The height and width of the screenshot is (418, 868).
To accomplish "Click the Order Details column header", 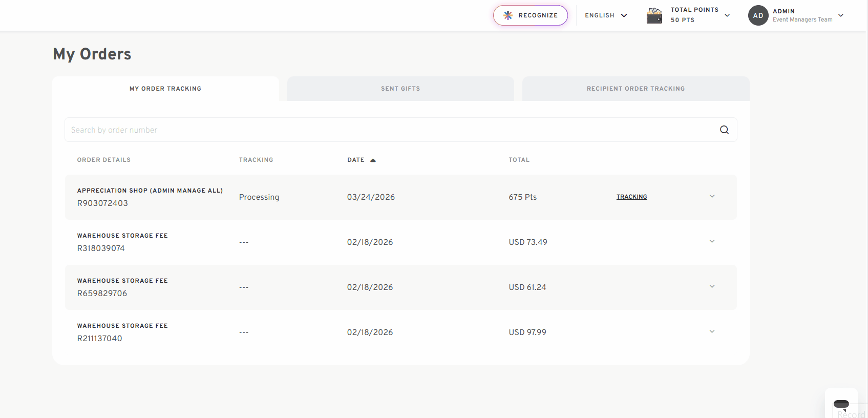I will click(x=104, y=160).
